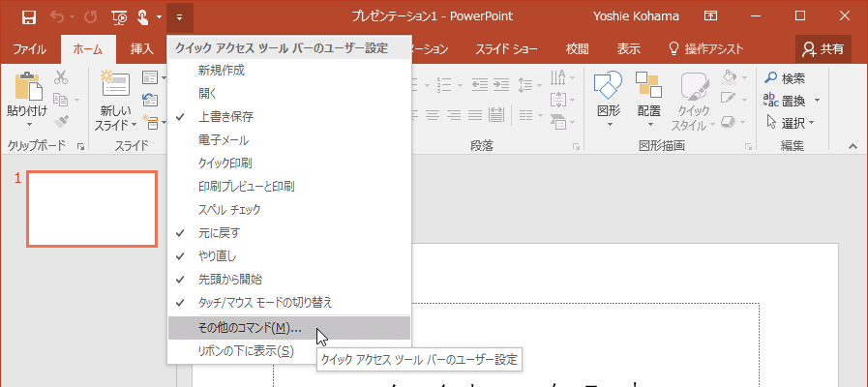Open the 図形描画 group dialog launcher
The image size is (868, 387).
click(748, 147)
